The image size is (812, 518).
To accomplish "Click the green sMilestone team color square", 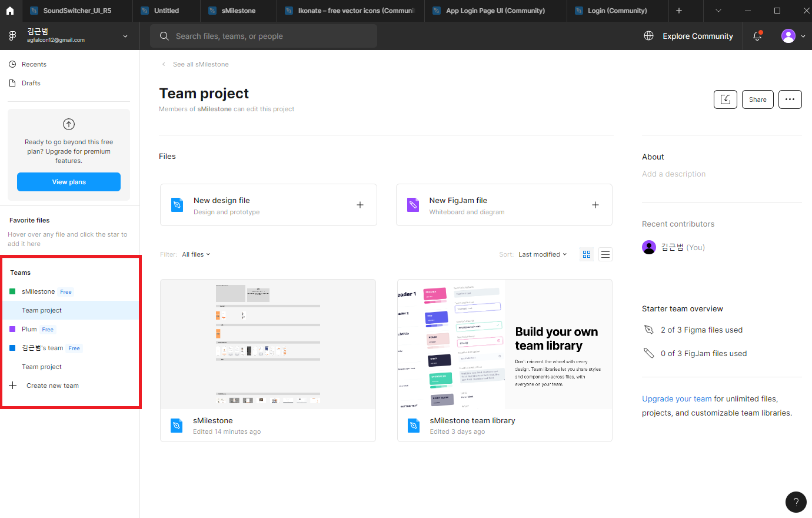I will (12, 291).
